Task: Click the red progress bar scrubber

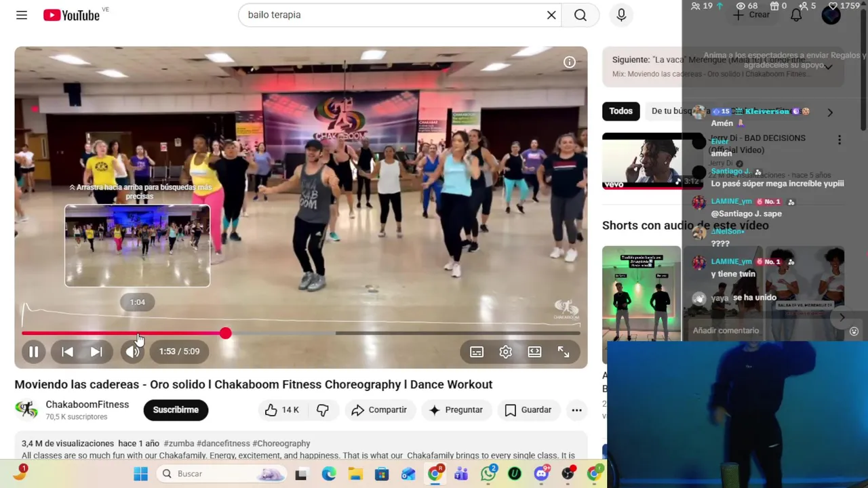Action: click(x=225, y=333)
